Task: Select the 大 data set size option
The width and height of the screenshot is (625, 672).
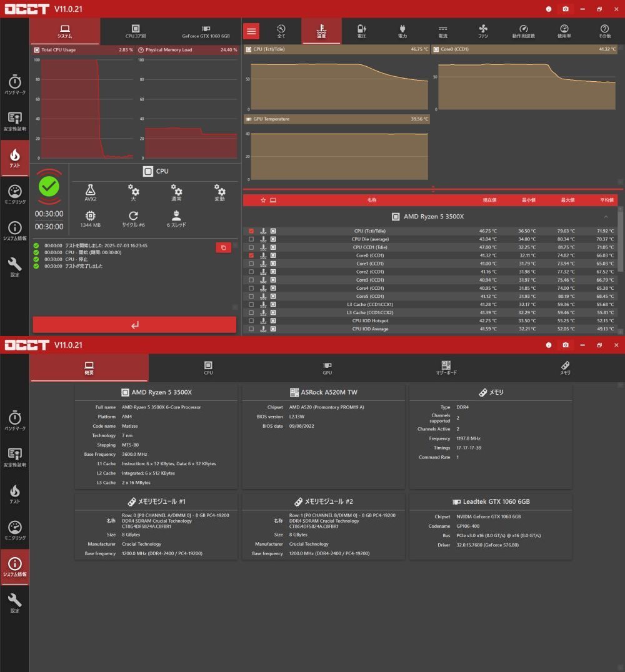Action: [133, 193]
